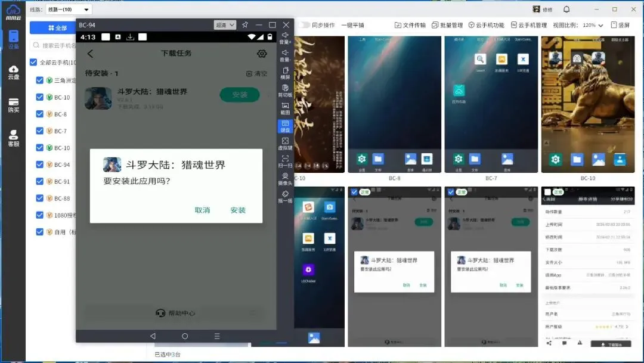Pin the BC-94 window on top
Screen dimensions: 644x363
245,24
